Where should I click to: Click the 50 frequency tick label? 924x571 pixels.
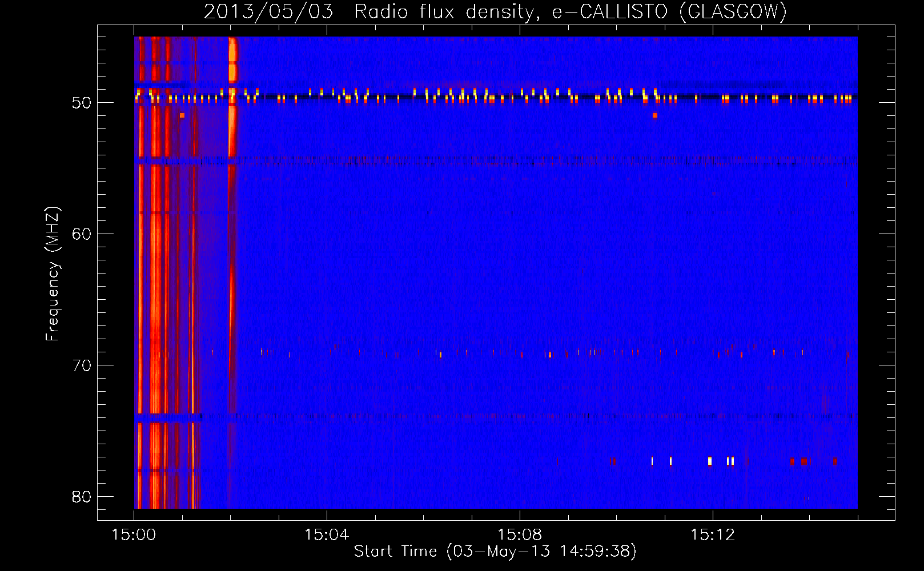[82, 103]
